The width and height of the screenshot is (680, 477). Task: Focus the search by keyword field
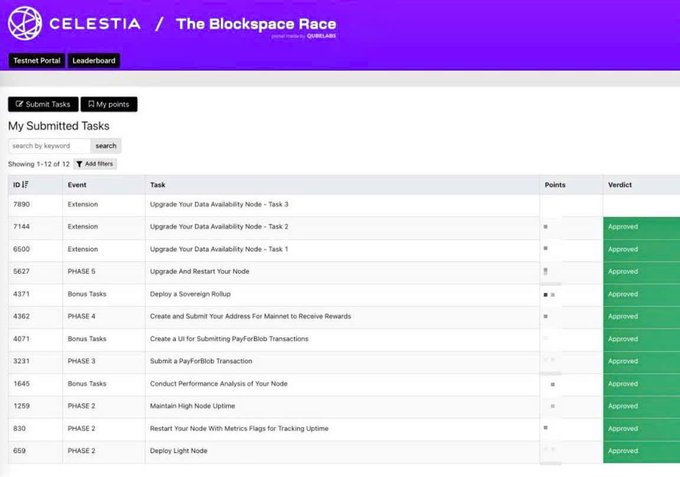[x=49, y=146]
